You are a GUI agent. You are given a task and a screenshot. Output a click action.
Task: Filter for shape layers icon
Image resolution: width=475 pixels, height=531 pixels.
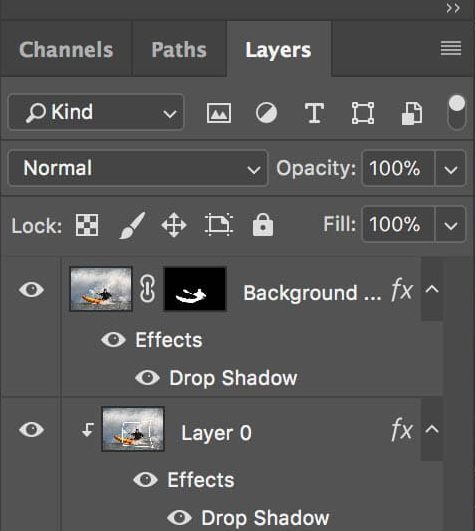click(363, 113)
